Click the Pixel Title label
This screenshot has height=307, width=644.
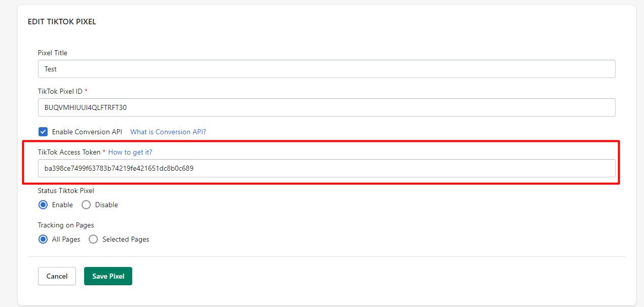53,53
